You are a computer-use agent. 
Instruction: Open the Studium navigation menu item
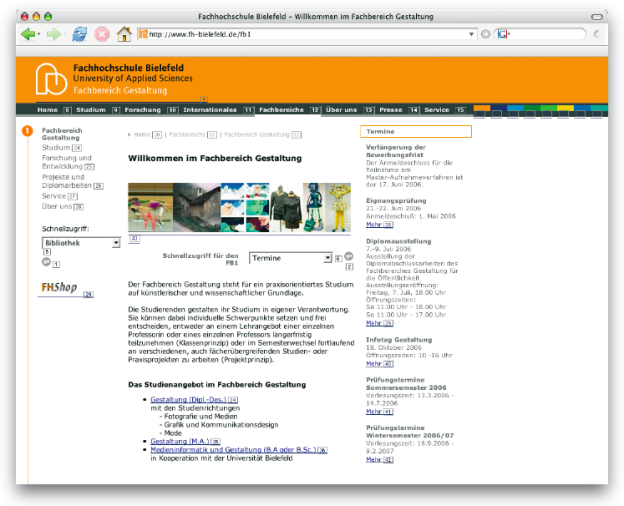click(91, 110)
